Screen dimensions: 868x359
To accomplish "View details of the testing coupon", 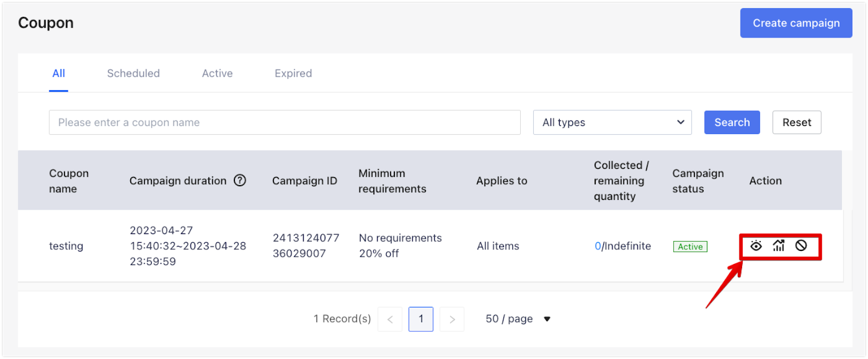I will coord(756,246).
